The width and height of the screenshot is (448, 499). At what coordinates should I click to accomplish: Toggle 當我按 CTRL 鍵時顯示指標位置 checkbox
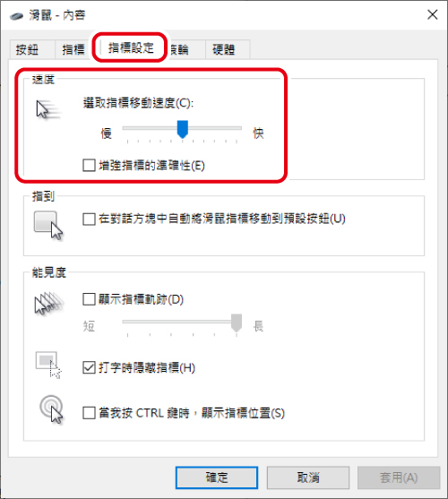tap(89, 413)
